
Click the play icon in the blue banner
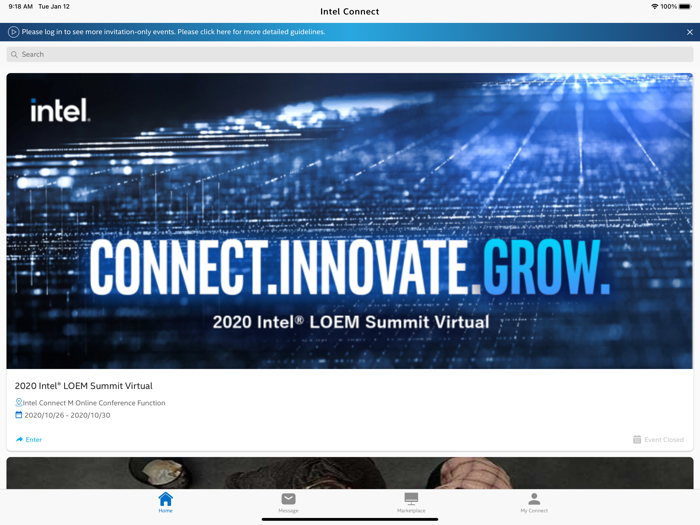(13, 32)
